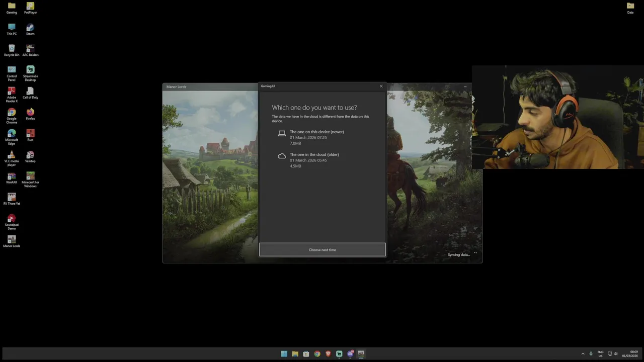Launch RV There Yet shortcut

[12, 199]
